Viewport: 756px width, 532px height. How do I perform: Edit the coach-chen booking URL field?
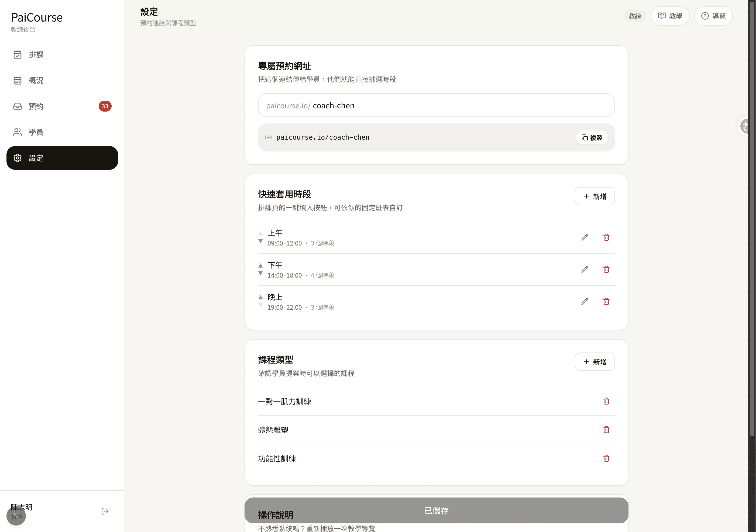pyautogui.click(x=436, y=105)
